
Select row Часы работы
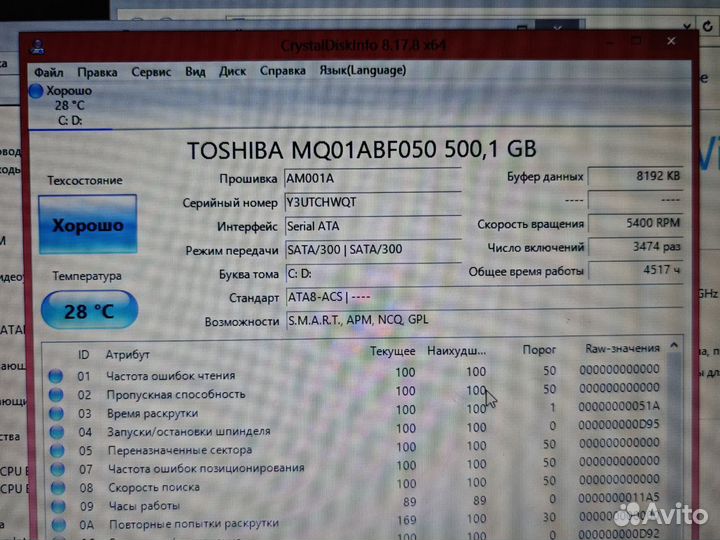pyautogui.click(x=356, y=502)
